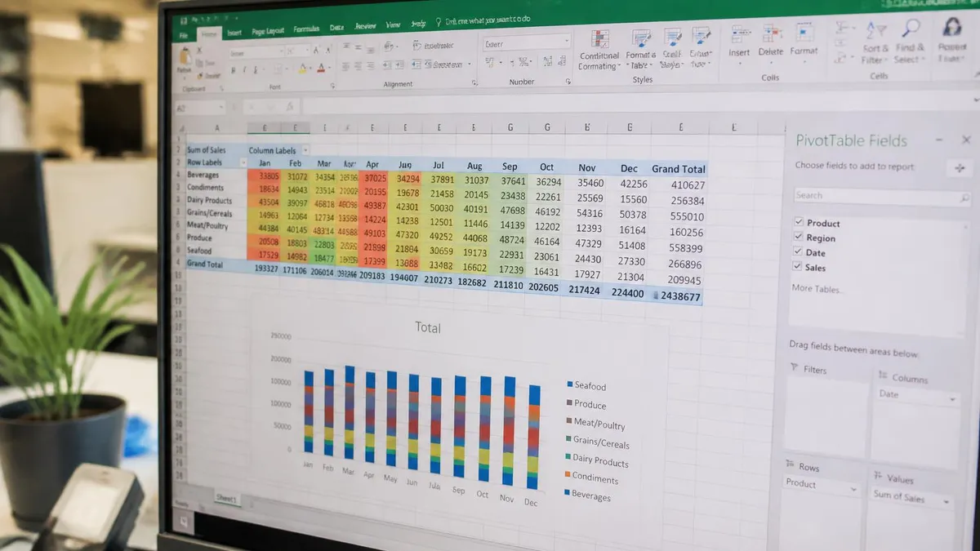
Task: Open the File tab
Action: click(184, 36)
